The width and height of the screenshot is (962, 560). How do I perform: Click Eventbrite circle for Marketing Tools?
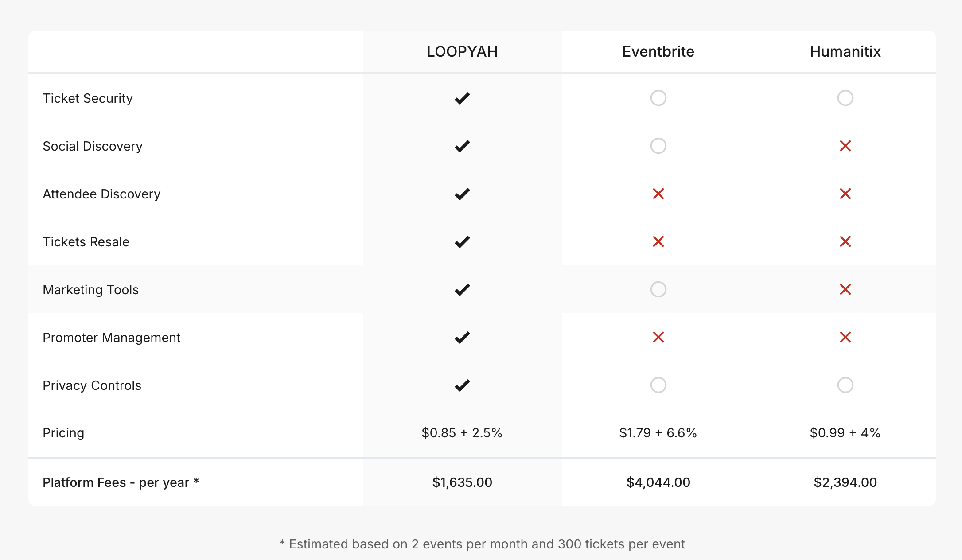click(658, 289)
